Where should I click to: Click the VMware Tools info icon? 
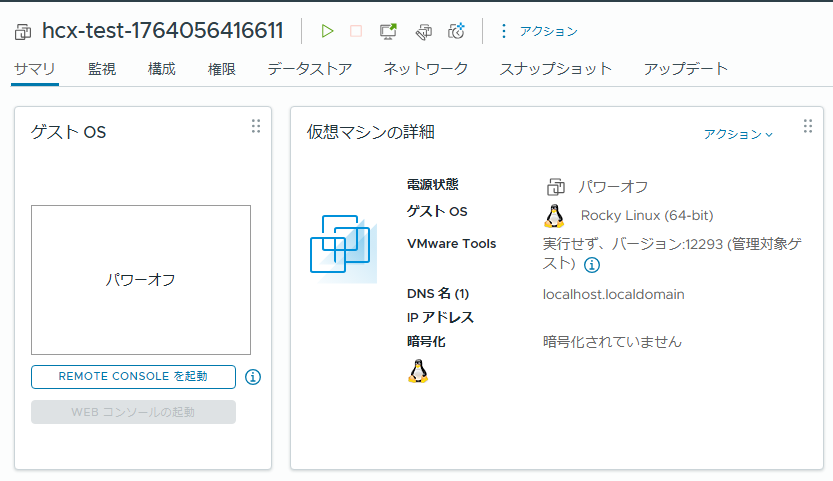592,265
